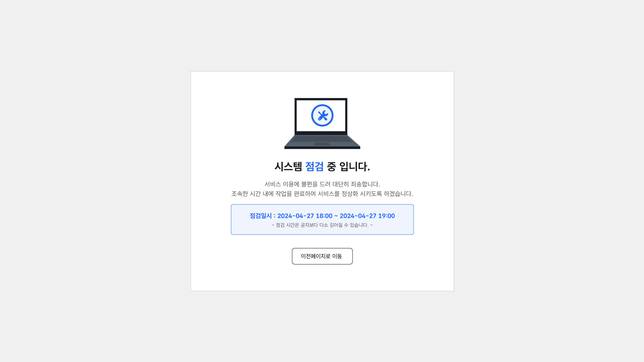Click end time 2024-04-27 19:00
The image size is (644, 362).
(x=367, y=216)
